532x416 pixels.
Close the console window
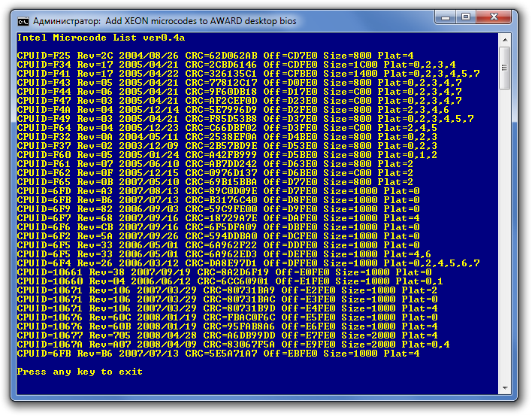494,17
